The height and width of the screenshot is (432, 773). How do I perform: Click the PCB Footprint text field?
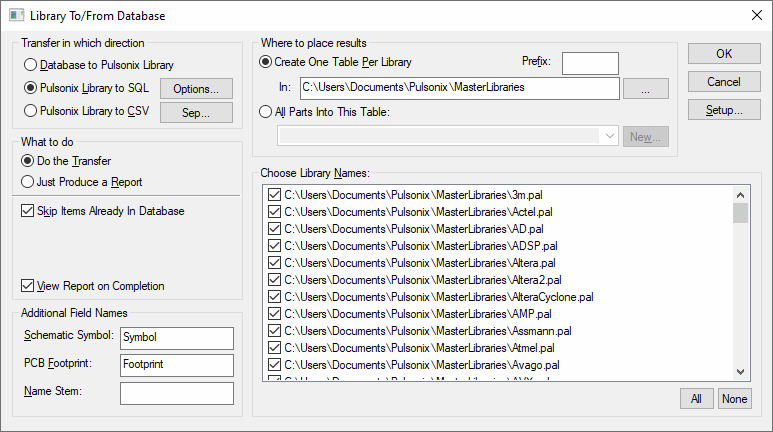click(x=176, y=366)
